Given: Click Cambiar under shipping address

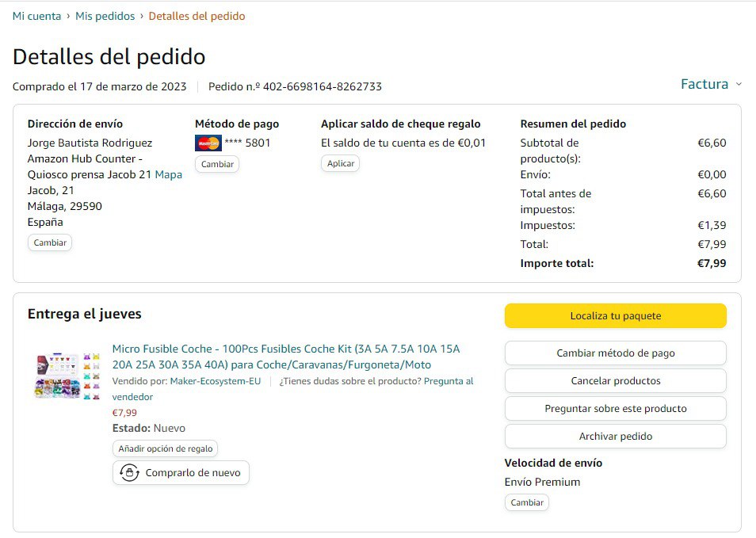Looking at the screenshot, I should point(50,242).
